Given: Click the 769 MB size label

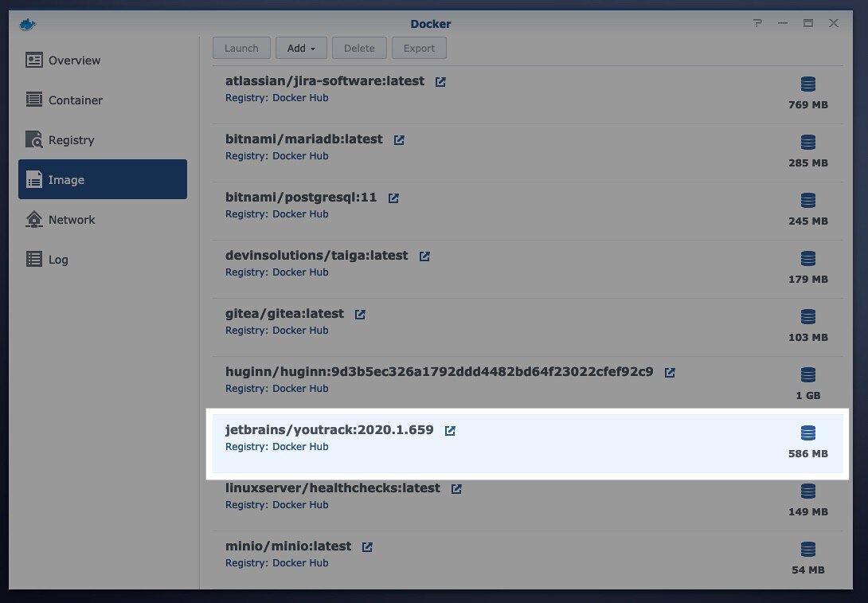Looking at the screenshot, I should tap(808, 104).
